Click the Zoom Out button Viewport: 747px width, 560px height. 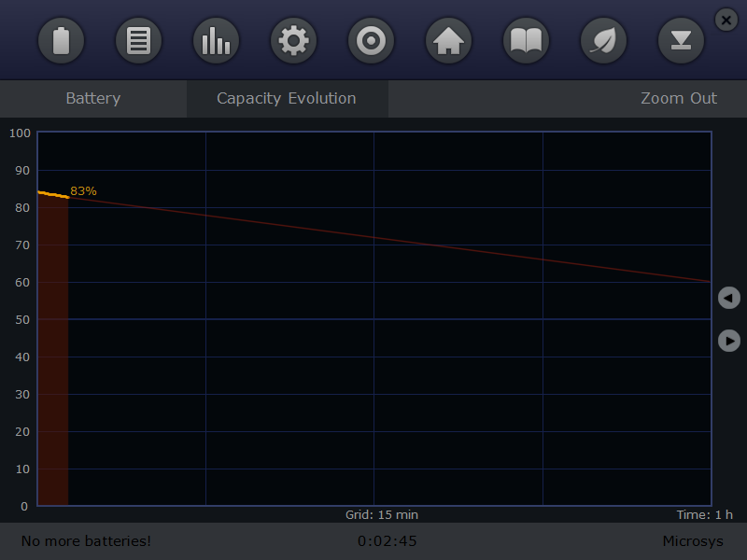pos(679,99)
